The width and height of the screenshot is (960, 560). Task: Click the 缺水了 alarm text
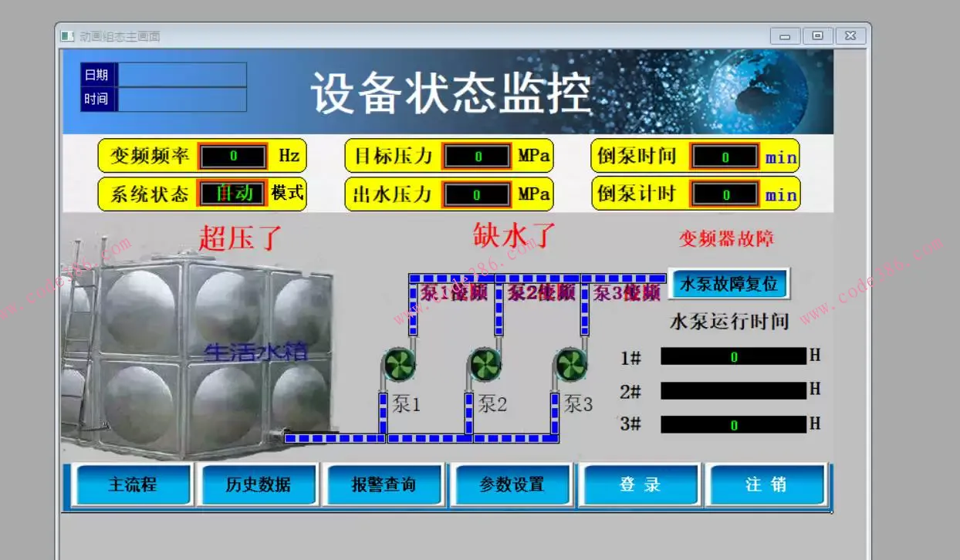click(515, 235)
